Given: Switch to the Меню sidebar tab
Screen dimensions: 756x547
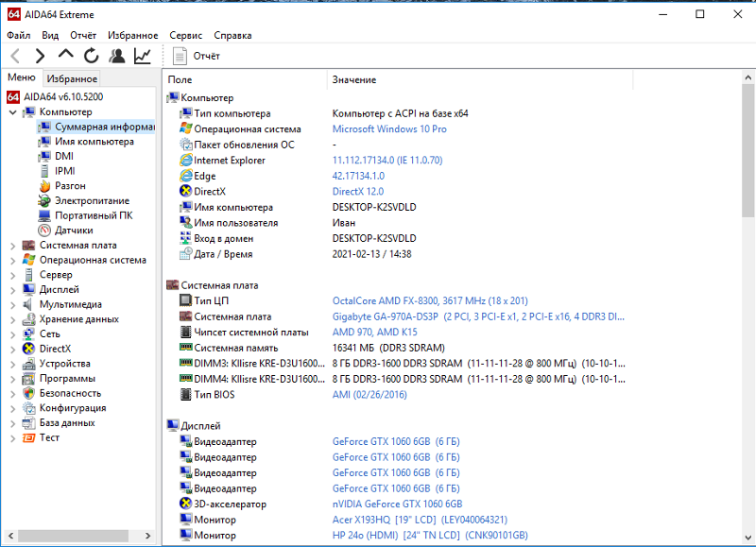Looking at the screenshot, I should click(x=21, y=77).
